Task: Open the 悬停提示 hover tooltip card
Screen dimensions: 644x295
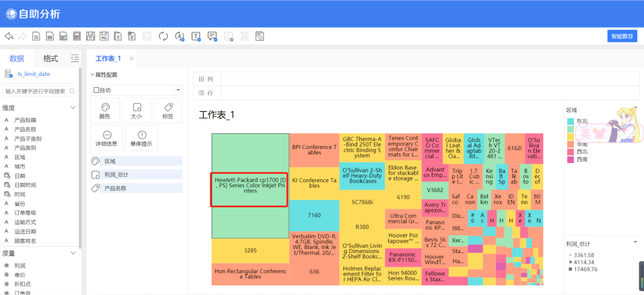Action: (141, 138)
